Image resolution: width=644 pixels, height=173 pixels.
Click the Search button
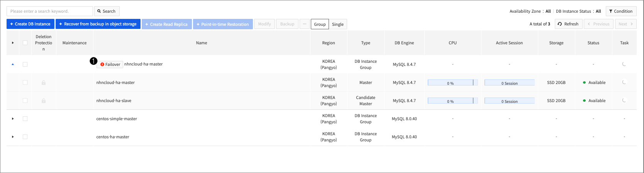107,11
